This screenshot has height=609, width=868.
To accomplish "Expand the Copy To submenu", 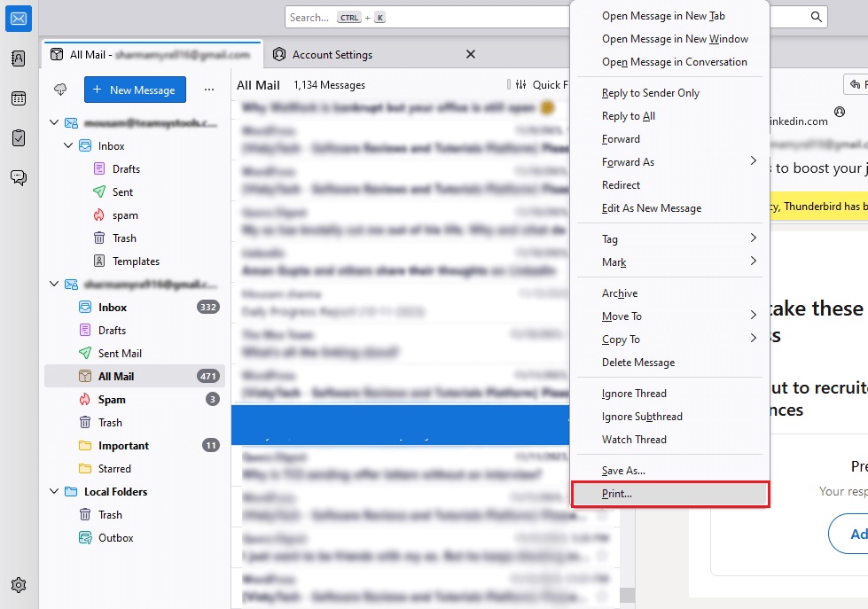I will (x=669, y=340).
